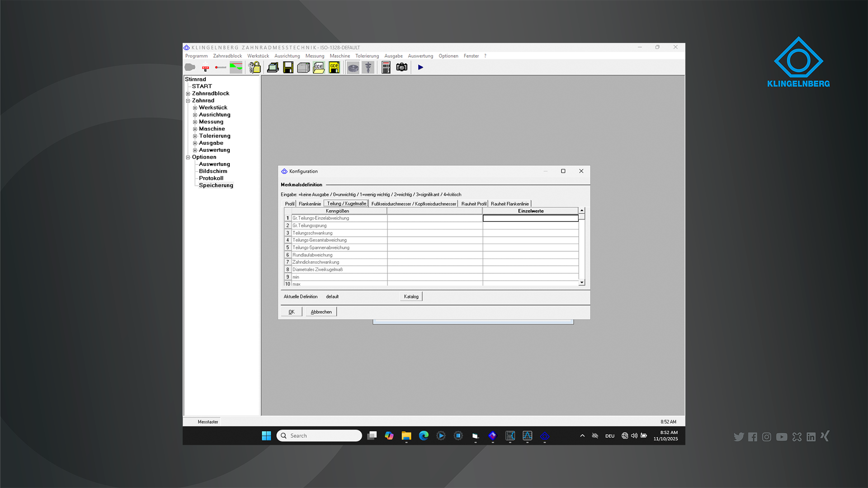
Task: Open Task View on the taskbar
Action: (372, 436)
